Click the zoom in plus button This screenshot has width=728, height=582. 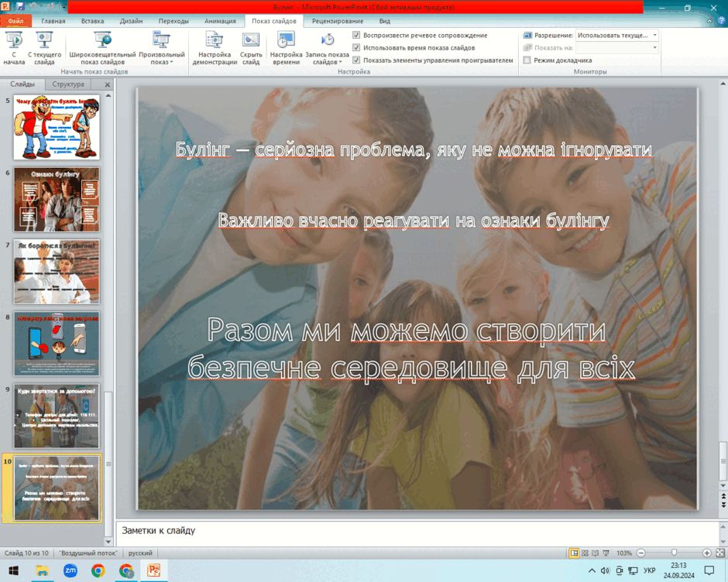point(706,553)
